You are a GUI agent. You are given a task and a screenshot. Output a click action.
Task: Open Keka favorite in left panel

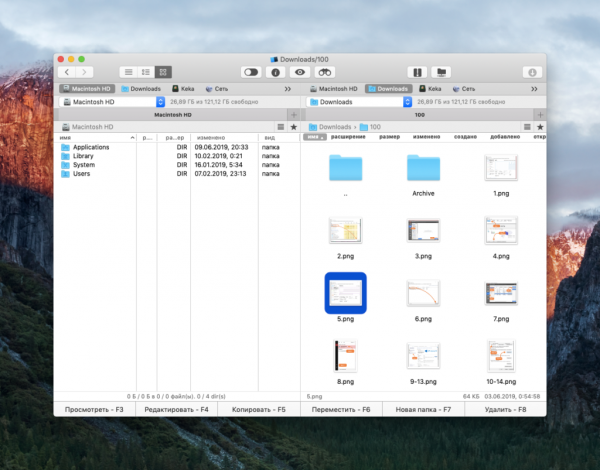[x=183, y=89]
